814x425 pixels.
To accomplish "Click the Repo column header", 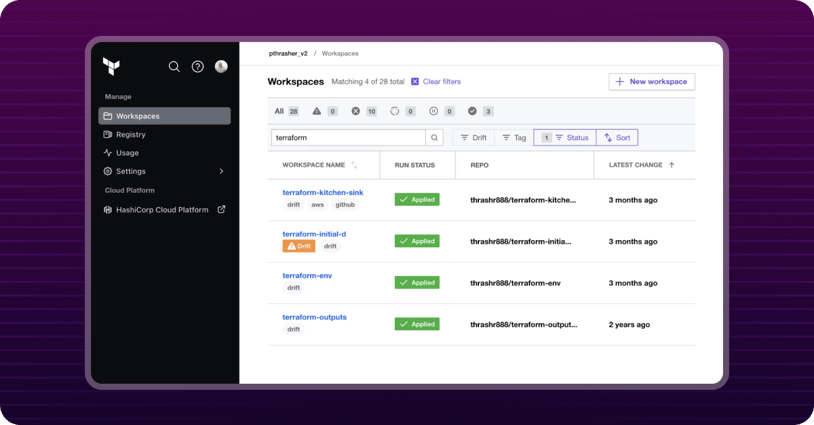I will tap(479, 165).
